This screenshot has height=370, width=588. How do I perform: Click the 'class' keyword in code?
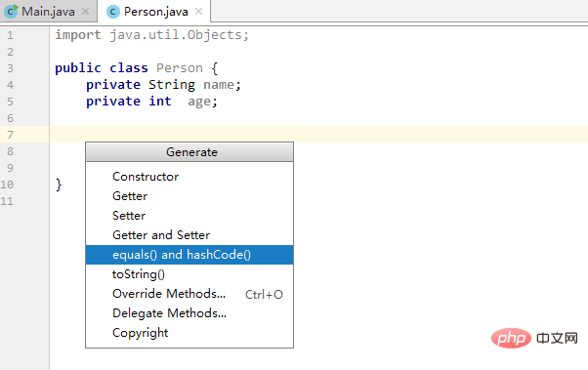(x=129, y=68)
